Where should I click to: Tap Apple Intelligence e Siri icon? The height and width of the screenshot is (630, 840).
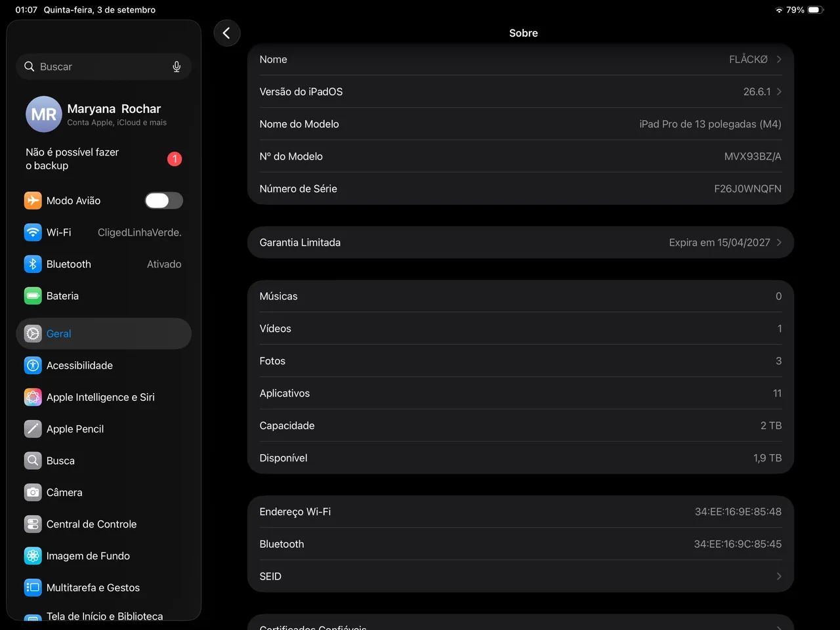[33, 397]
